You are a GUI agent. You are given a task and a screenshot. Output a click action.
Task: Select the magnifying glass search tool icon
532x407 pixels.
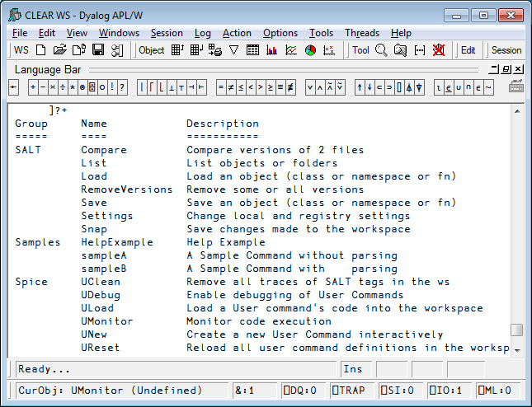381,50
